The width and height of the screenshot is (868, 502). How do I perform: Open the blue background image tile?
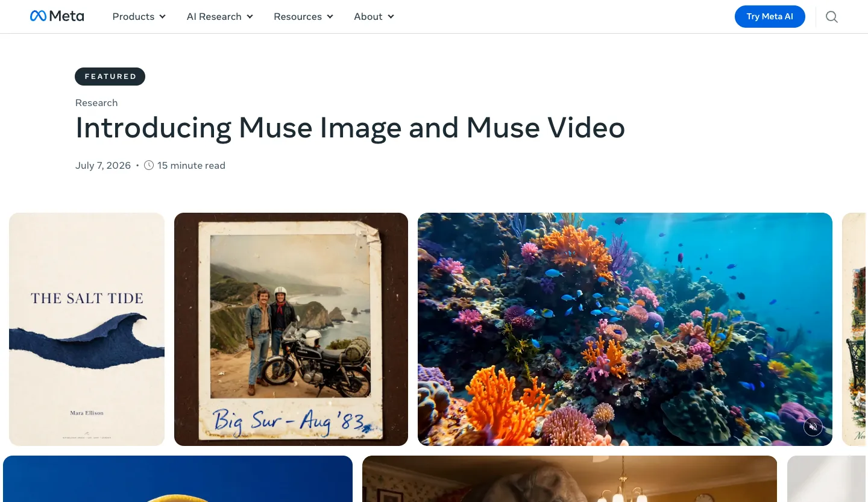click(x=178, y=478)
